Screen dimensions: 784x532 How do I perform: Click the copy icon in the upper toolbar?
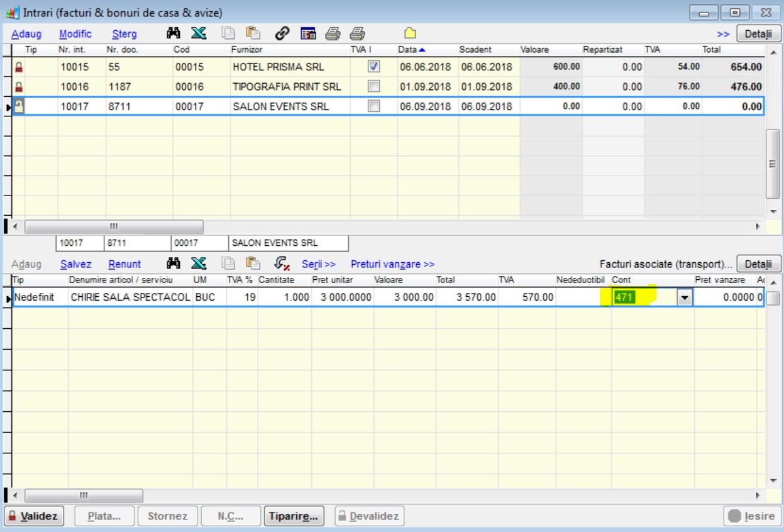pos(229,33)
